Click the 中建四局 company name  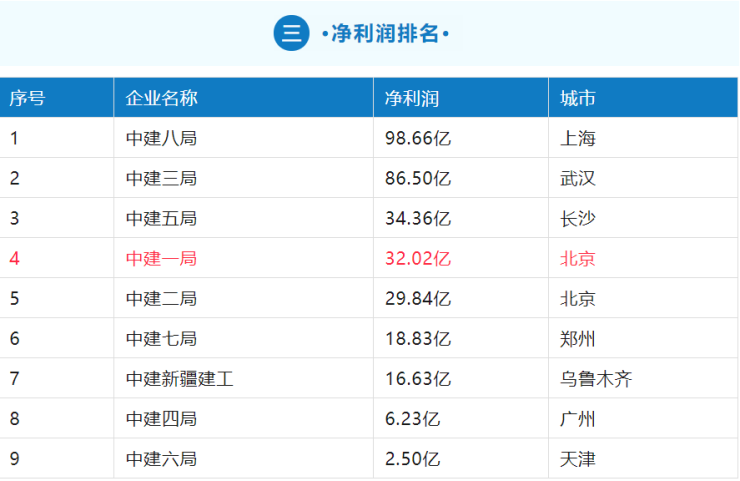coord(161,419)
